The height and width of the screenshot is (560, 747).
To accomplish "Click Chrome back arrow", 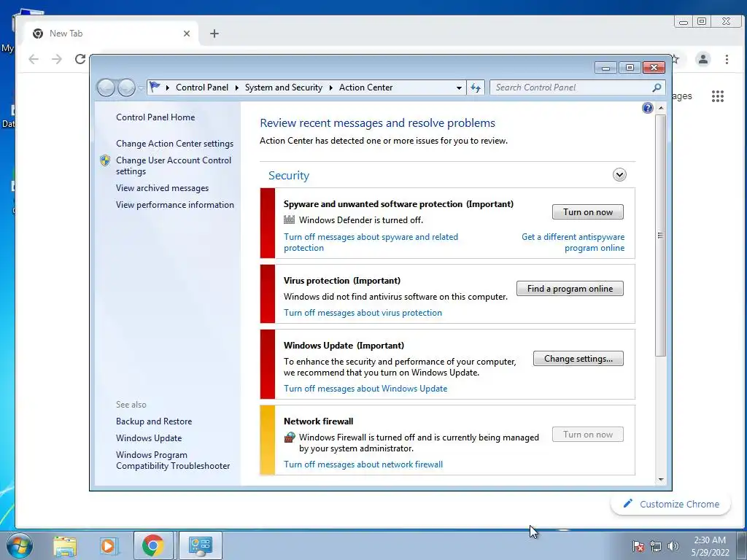I will 34,59.
